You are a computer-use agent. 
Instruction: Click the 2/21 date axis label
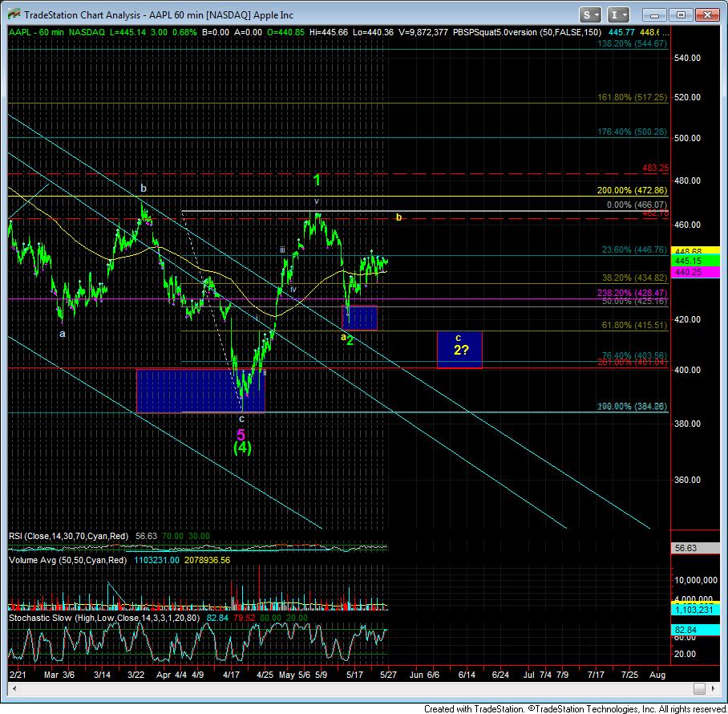pos(18,675)
